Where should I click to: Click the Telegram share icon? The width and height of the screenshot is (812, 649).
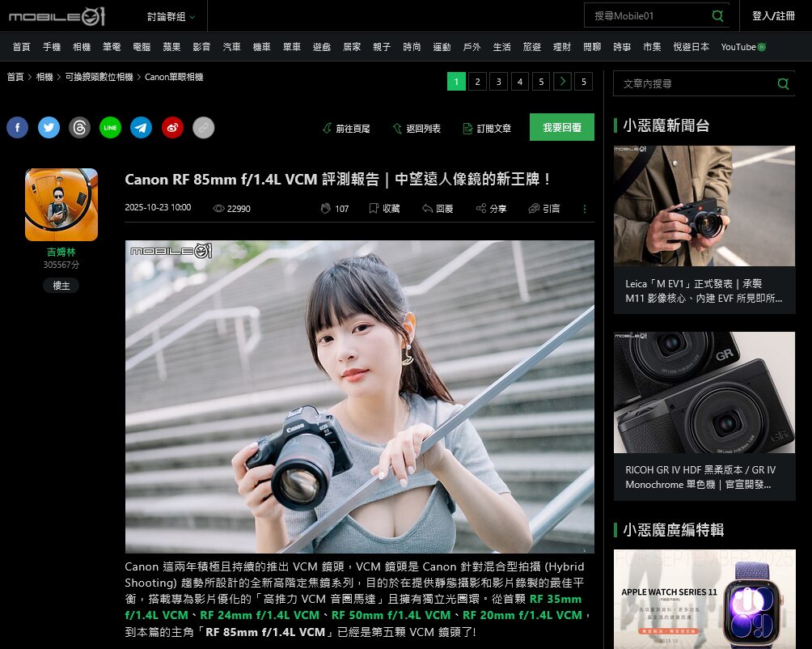[142, 128]
